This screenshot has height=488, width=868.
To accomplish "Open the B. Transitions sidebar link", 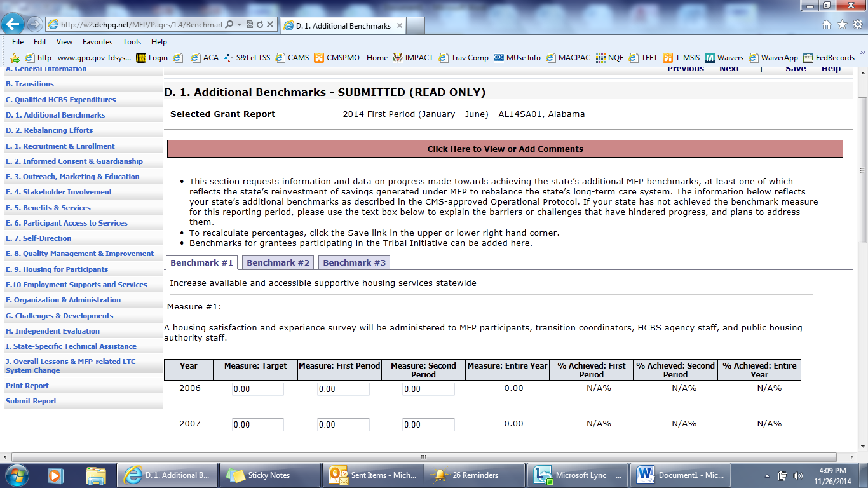I will pyautogui.click(x=30, y=84).
